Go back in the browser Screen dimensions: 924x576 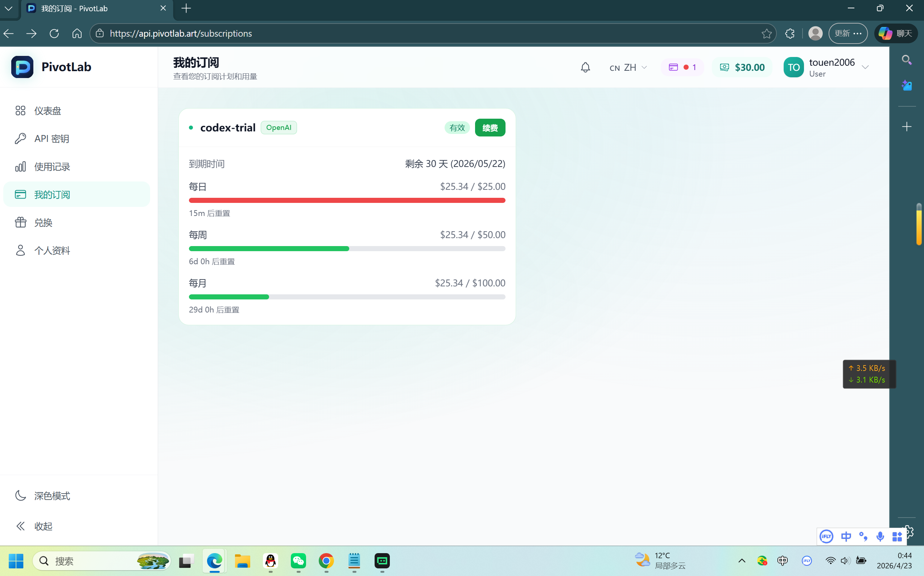pyautogui.click(x=9, y=33)
